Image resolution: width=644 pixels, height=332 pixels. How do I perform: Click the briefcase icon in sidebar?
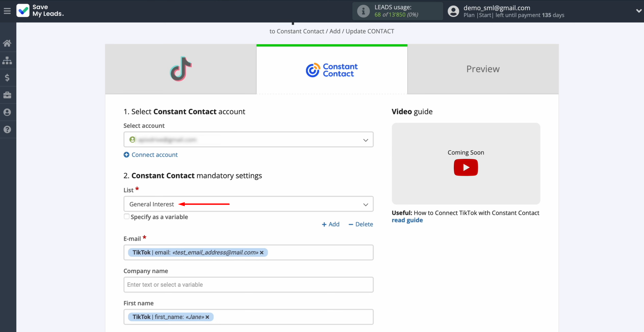click(x=7, y=95)
